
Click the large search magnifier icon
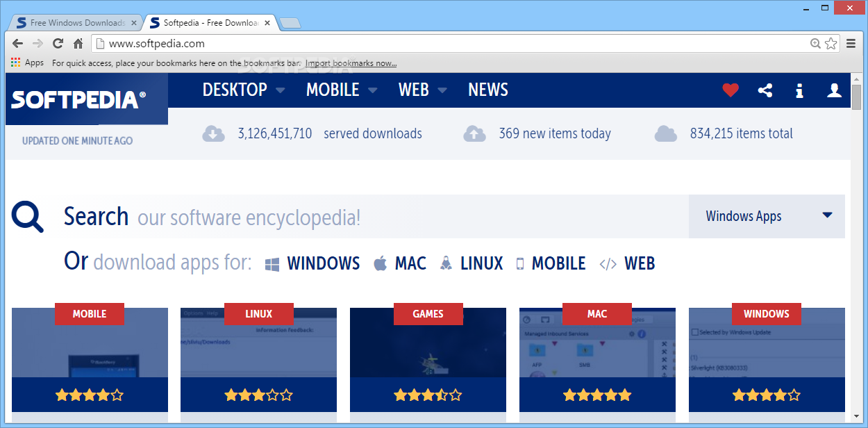click(28, 216)
